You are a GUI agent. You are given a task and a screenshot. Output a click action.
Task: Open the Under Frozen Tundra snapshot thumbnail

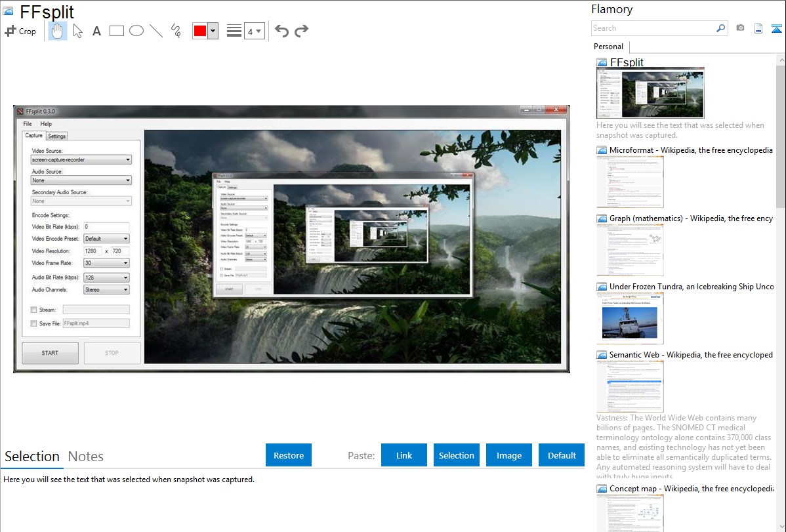630,318
